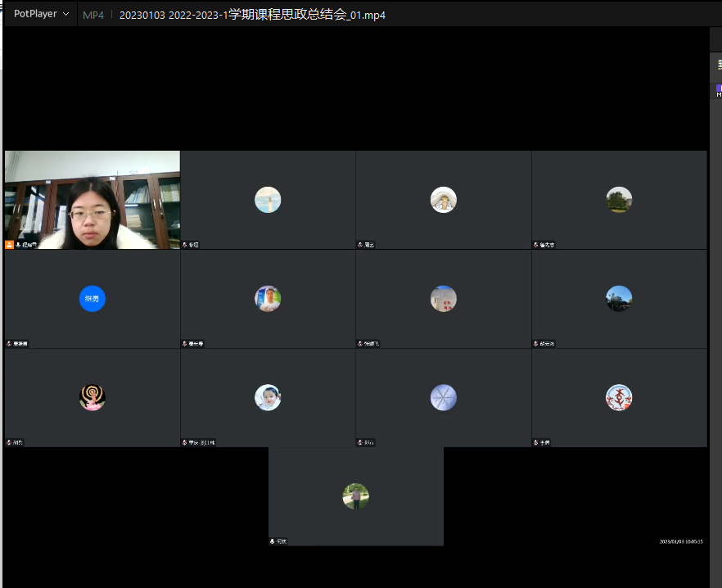
Task: Click the cartoon character under blanket avatar
Action: click(x=443, y=200)
